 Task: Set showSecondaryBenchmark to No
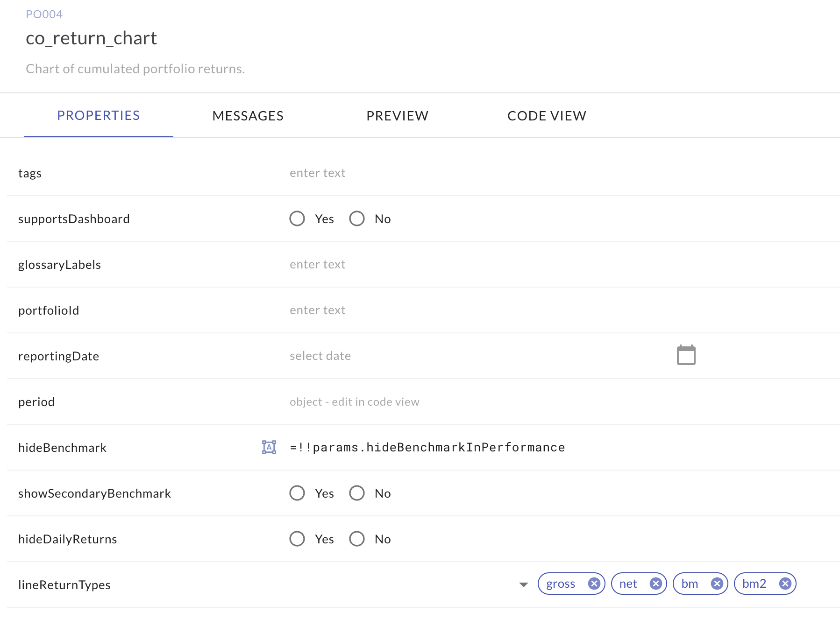[357, 493]
